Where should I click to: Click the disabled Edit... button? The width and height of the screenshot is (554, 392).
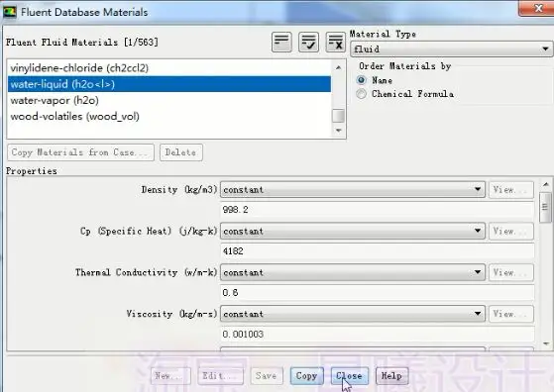[x=220, y=376]
